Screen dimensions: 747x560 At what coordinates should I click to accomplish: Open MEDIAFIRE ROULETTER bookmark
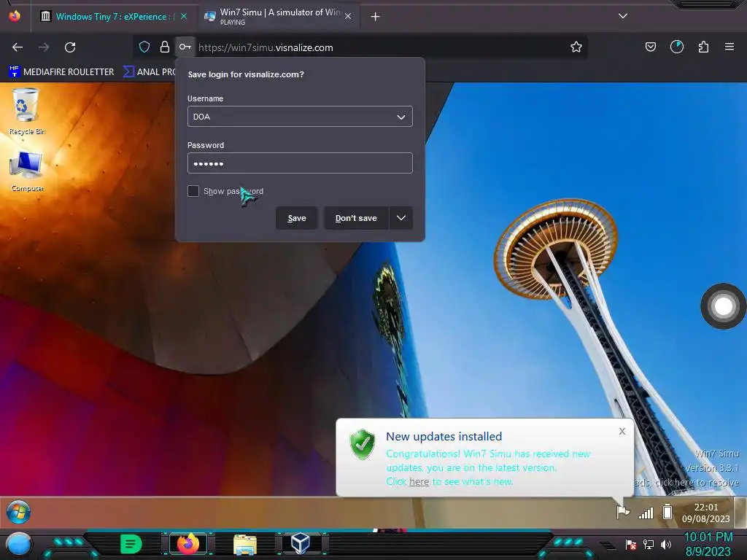61,72
